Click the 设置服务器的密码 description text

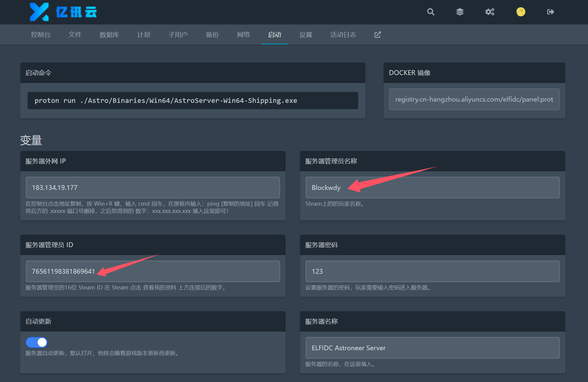[368, 288]
